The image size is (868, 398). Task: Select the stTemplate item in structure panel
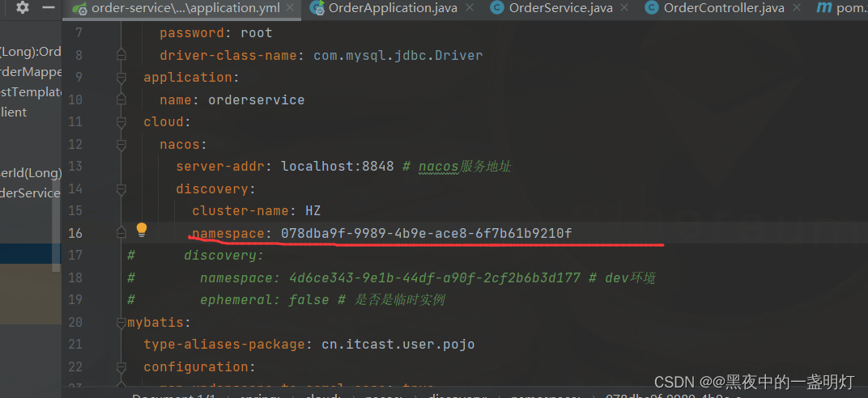coord(31,91)
